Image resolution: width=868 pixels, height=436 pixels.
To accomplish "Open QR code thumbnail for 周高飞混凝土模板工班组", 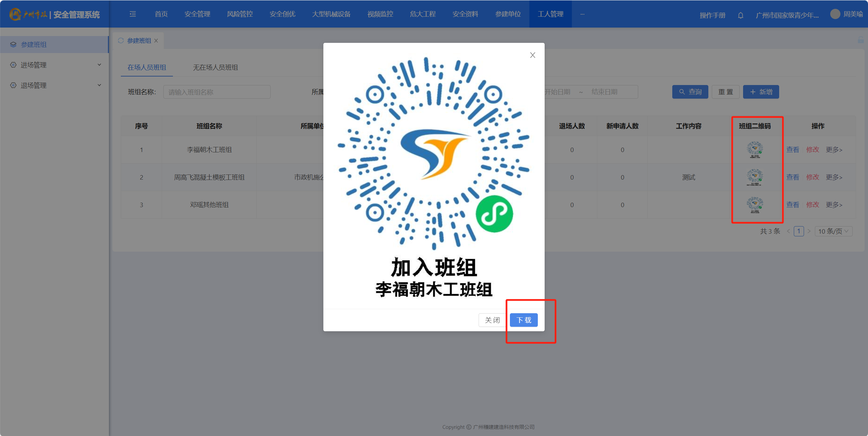I will pos(755,177).
